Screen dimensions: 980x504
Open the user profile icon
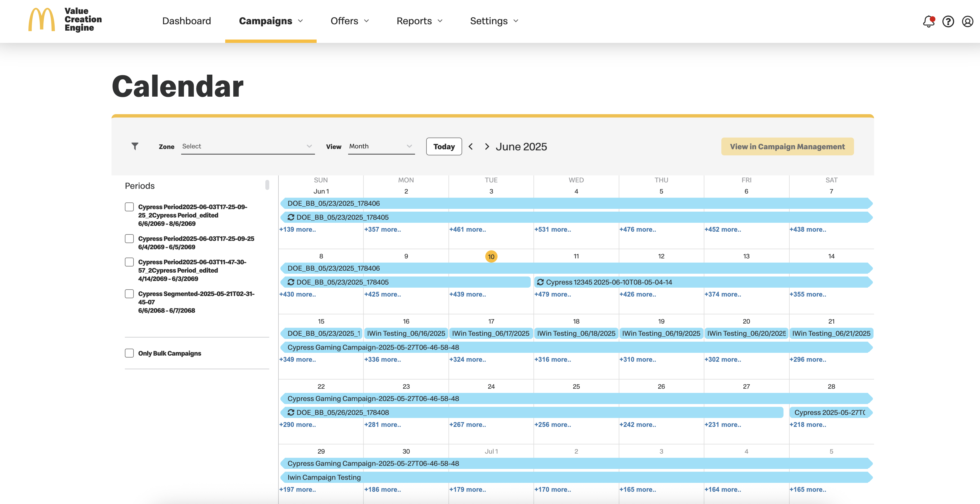[967, 21]
